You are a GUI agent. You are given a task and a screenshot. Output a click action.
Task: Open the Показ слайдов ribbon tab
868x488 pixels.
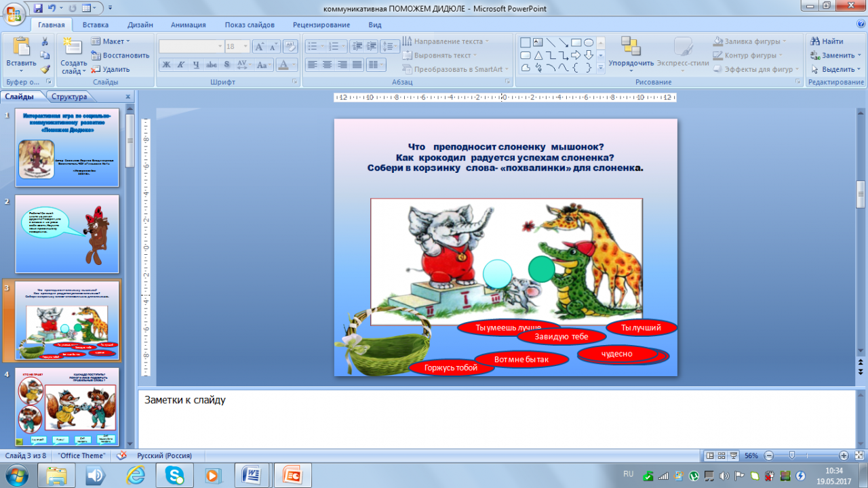[x=250, y=24]
